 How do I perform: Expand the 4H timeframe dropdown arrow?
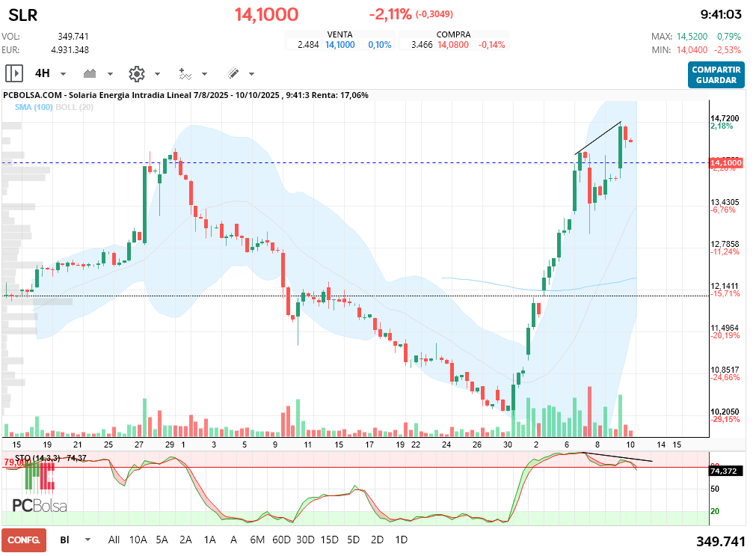63,74
